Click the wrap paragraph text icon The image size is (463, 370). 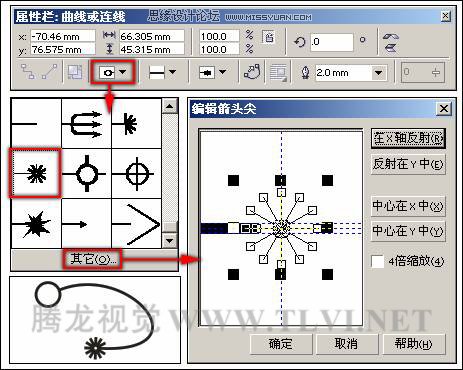tap(278, 72)
